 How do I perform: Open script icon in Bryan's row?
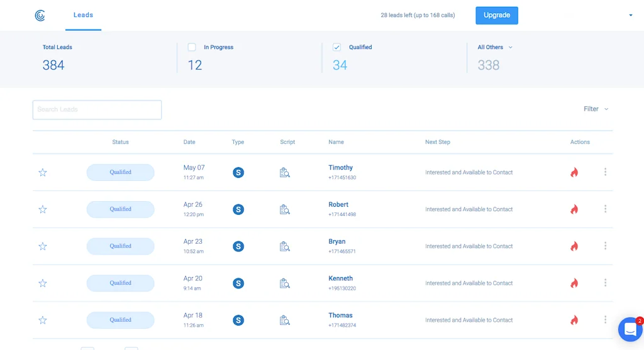(284, 246)
